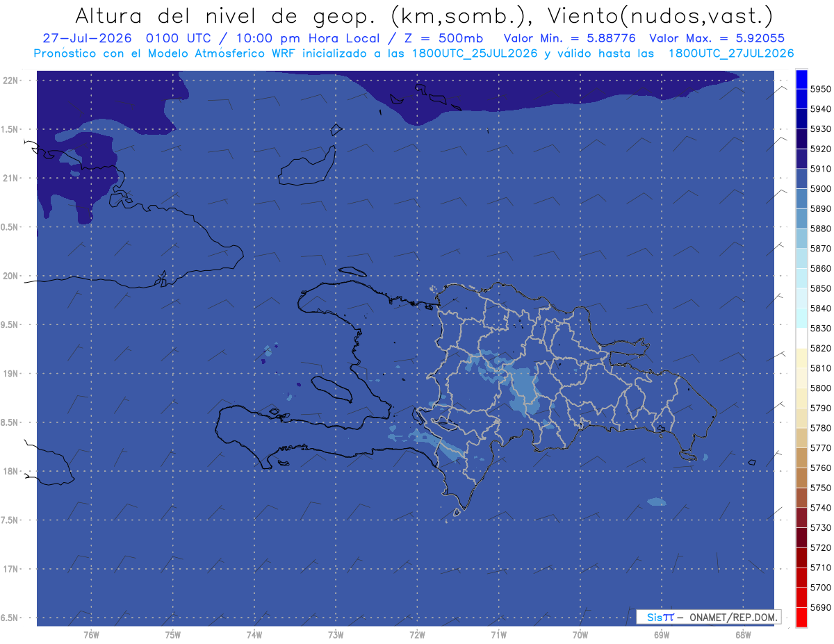Click the '17N' latitude label

12,569
